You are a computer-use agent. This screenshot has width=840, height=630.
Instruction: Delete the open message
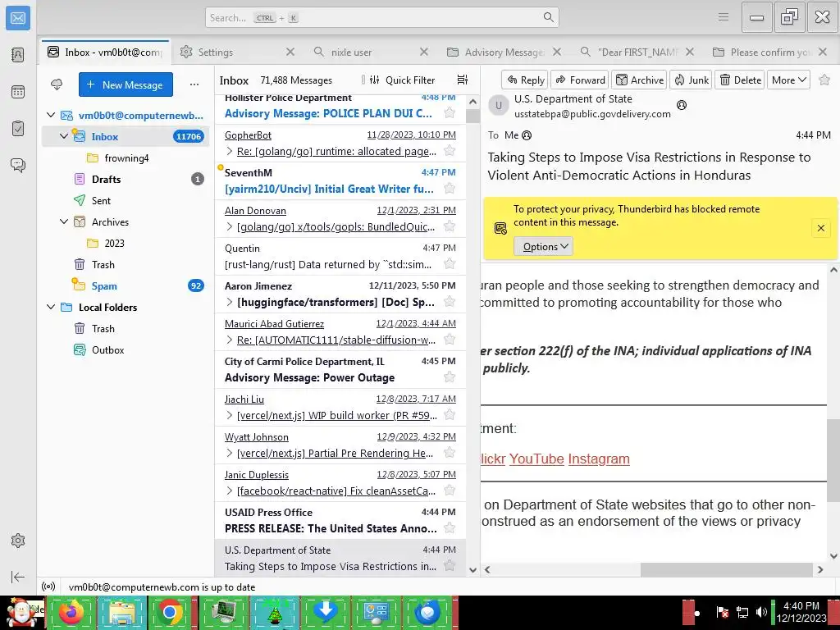coord(740,80)
